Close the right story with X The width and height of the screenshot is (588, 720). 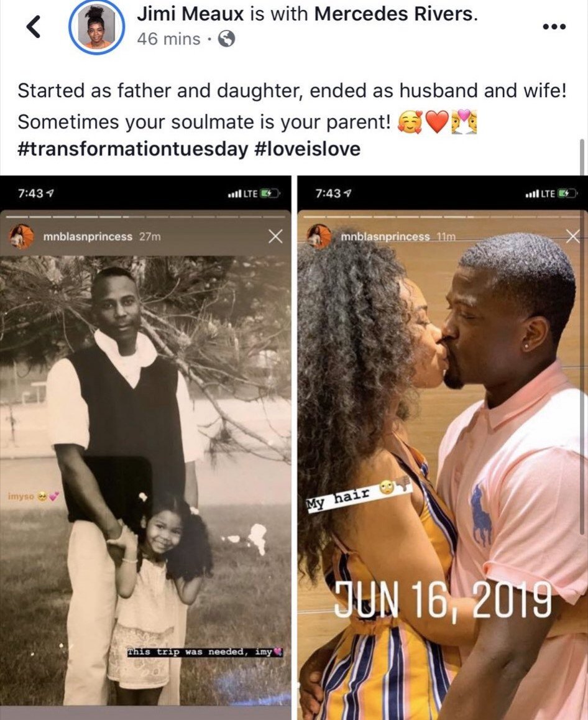(572, 236)
